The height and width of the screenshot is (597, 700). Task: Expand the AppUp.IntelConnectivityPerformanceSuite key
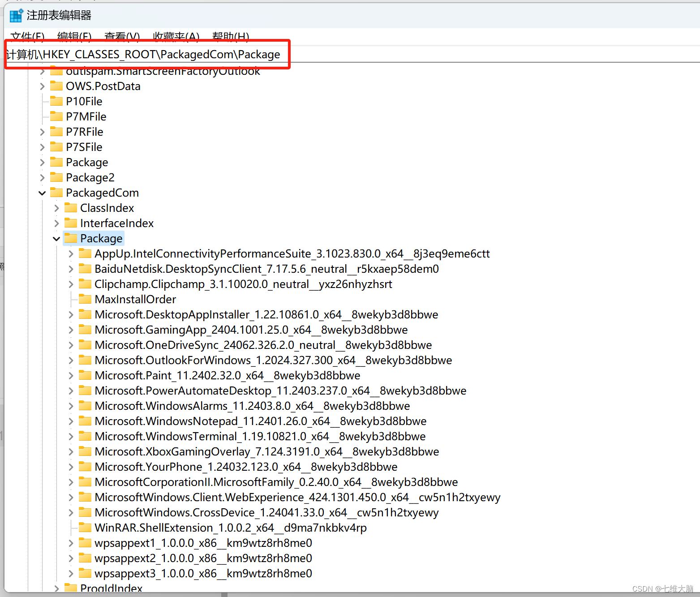71,254
